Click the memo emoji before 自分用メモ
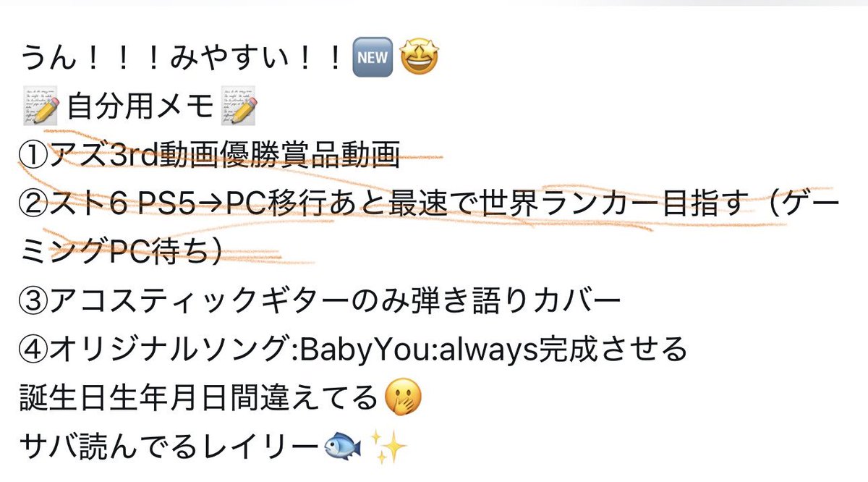Screen dimensions: 868x482 click(41, 109)
